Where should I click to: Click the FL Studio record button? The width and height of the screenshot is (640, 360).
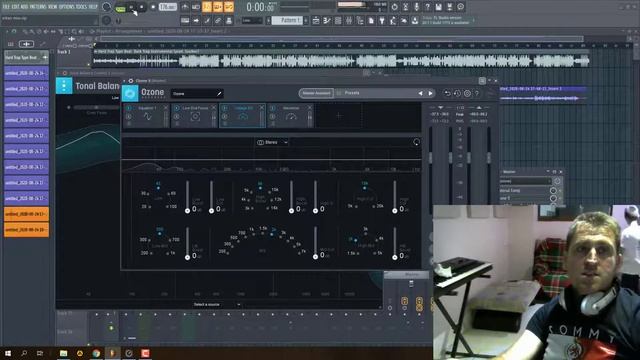click(x=153, y=7)
